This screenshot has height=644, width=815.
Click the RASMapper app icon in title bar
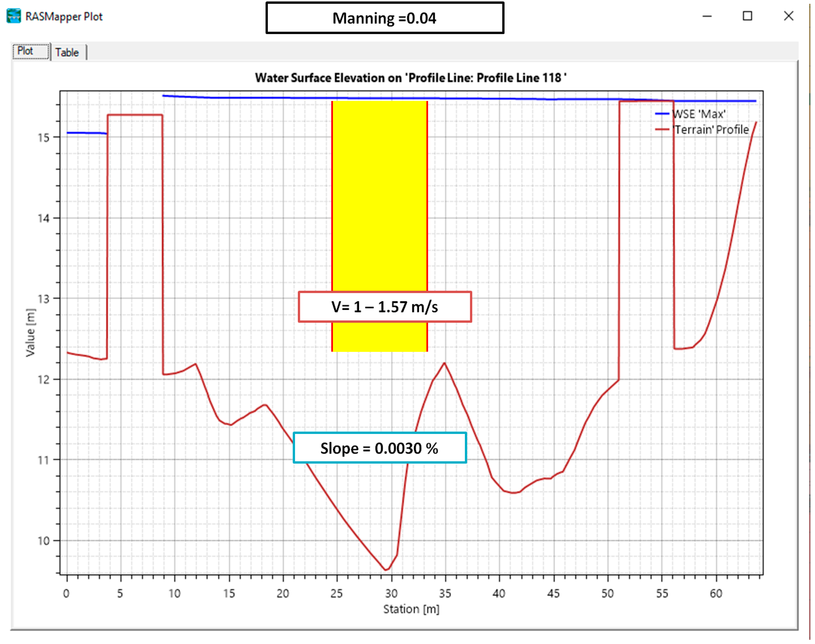(x=14, y=16)
